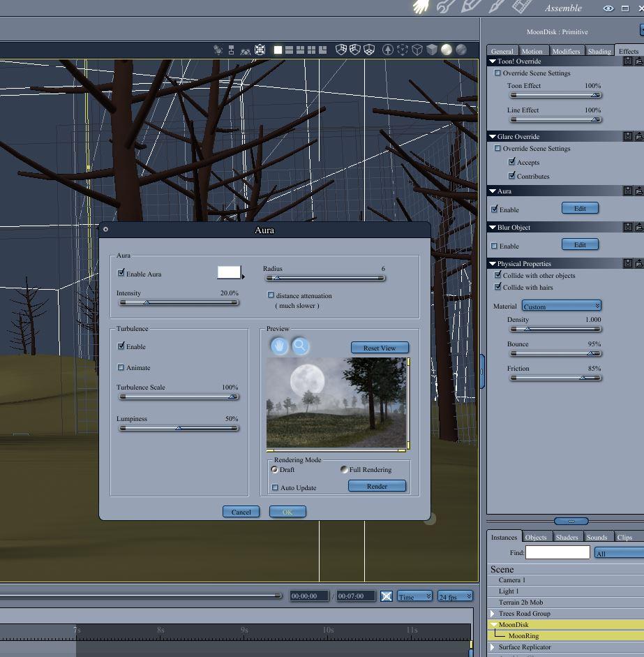Select the magnifier zoom tool in Aura preview

click(300, 346)
